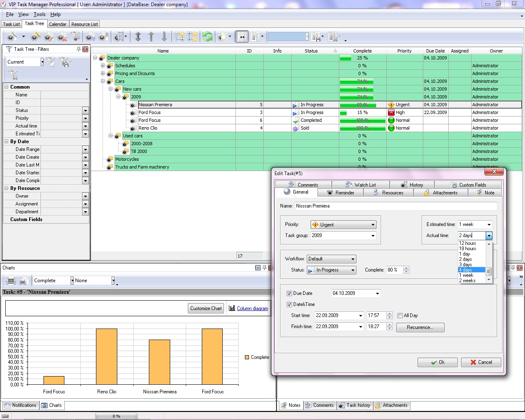Click the print icon in Charts panel
Image resolution: width=525 pixels, height=420 pixels.
click(x=11, y=281)
